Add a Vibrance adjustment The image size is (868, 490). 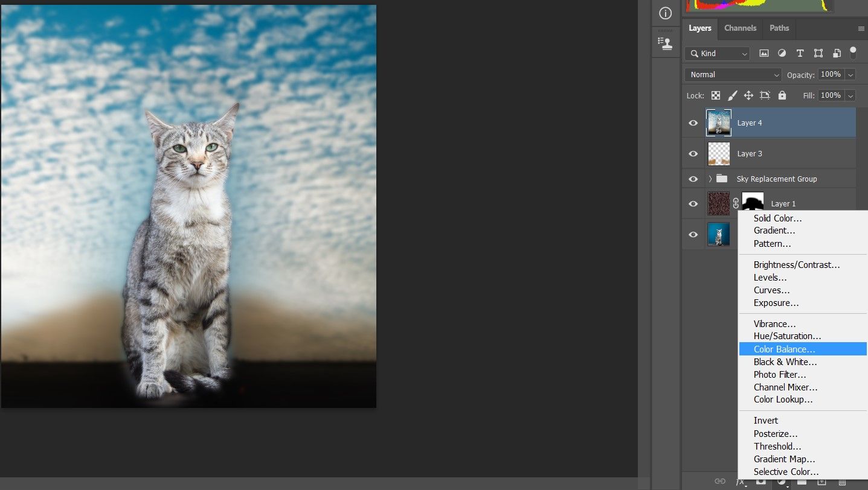(x=803, y=324)
